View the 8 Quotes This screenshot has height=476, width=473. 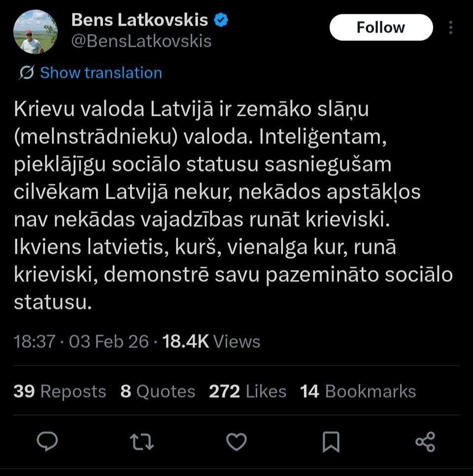pyautogui.click(x=158, y=391)
